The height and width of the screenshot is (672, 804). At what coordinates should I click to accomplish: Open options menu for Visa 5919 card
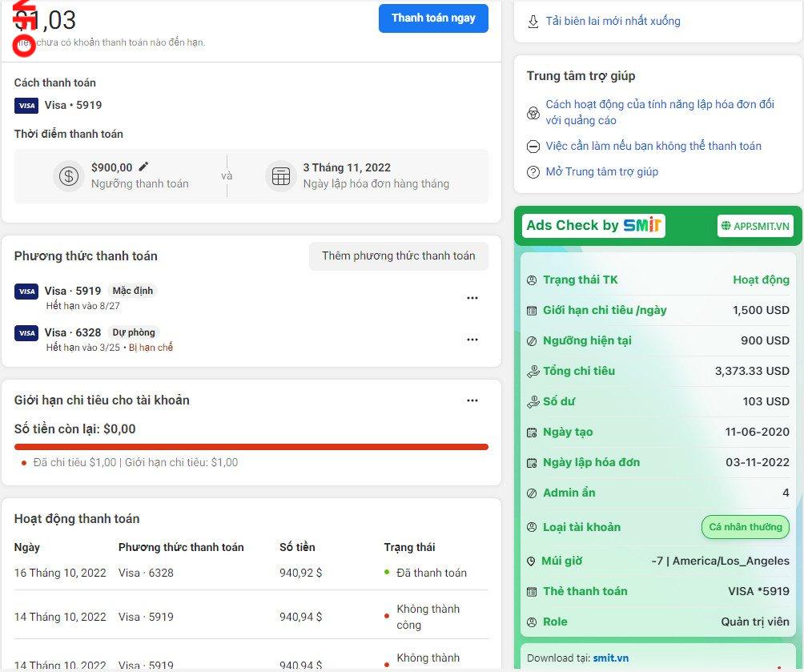click(472, 298)
